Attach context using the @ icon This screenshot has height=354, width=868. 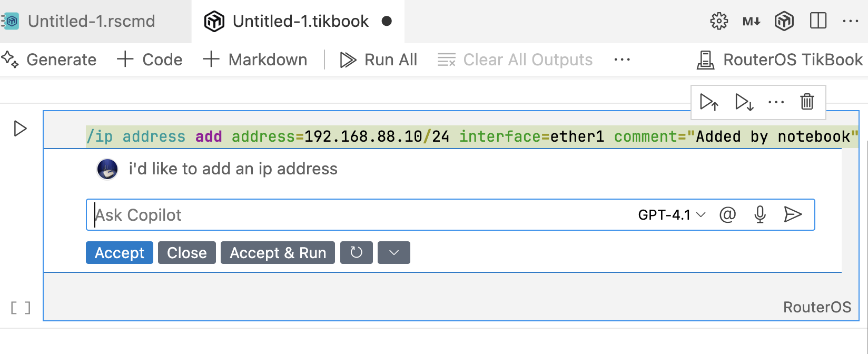click(727, 214)
